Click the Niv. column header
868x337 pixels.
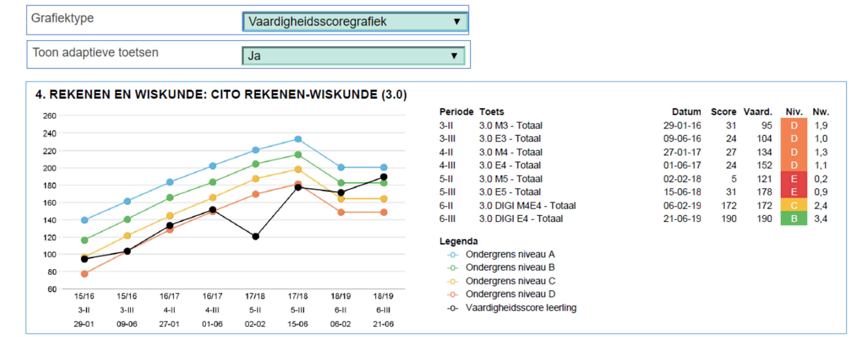point(794,112)
